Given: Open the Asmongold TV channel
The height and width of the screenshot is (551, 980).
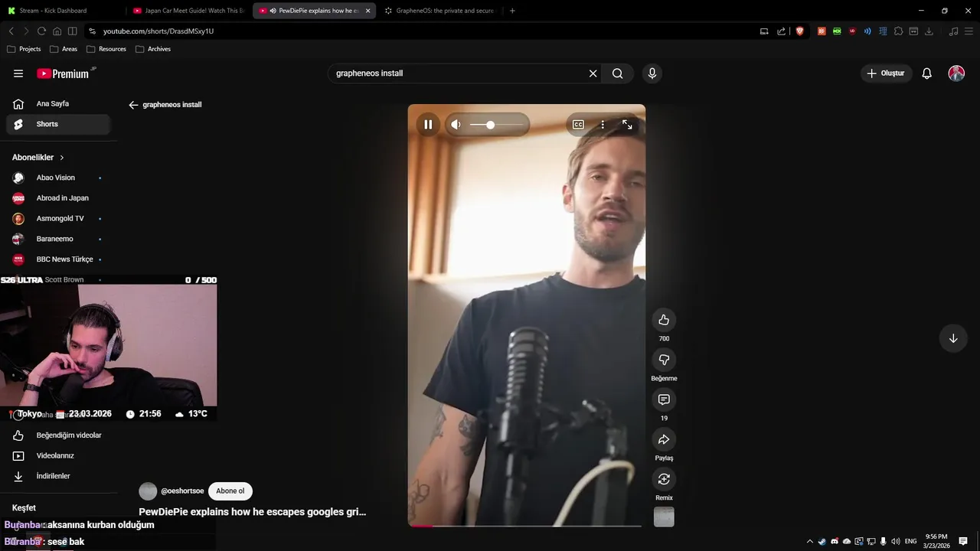Looking at the screenshot, I should (58, 219).
